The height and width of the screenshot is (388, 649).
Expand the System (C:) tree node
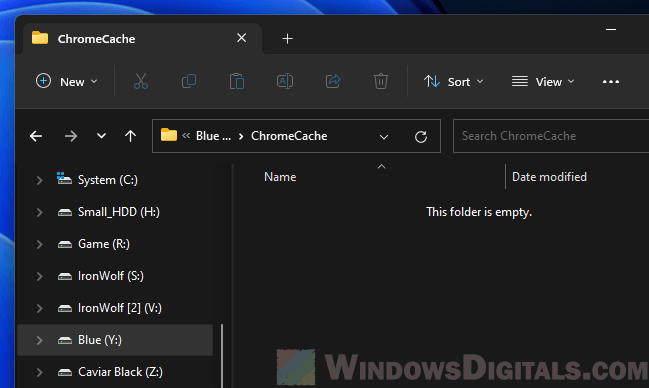[39, 180]
